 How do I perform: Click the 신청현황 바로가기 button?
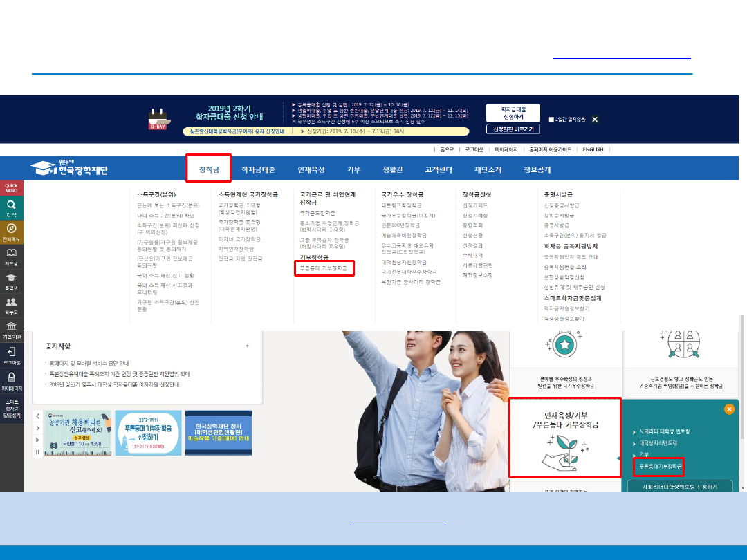pos(513,129)
